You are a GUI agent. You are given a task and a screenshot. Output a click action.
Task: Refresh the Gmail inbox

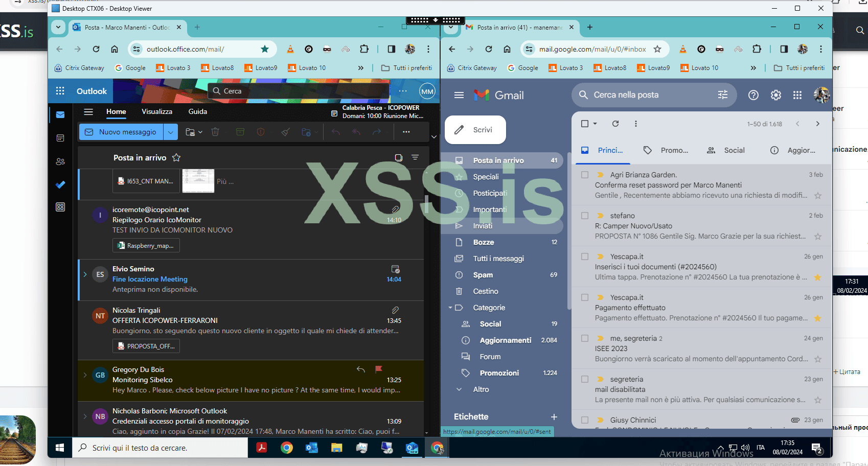coord(615,124)
